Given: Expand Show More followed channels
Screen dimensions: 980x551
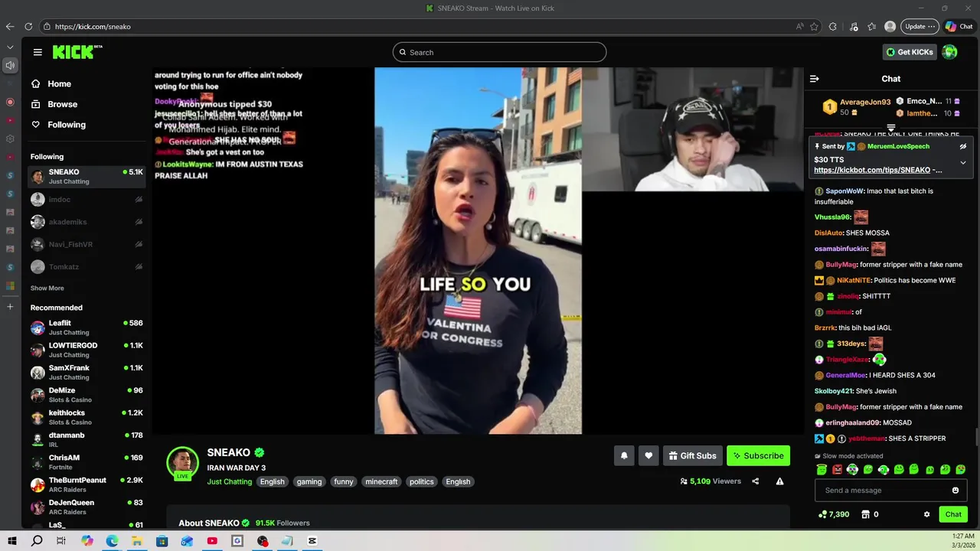Looking at the screenshot, I should (x=47, y=289).
